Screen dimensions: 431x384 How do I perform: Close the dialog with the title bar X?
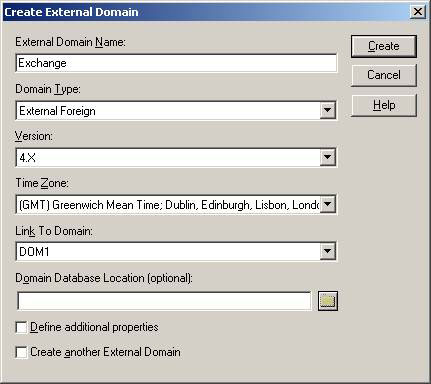point(418,12)
